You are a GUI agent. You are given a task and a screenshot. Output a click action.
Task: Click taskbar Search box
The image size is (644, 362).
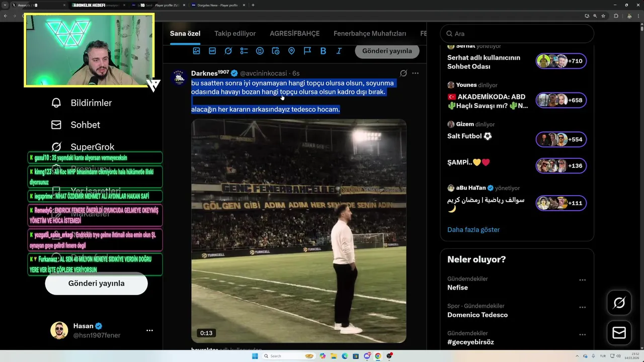tap(288, 356)
